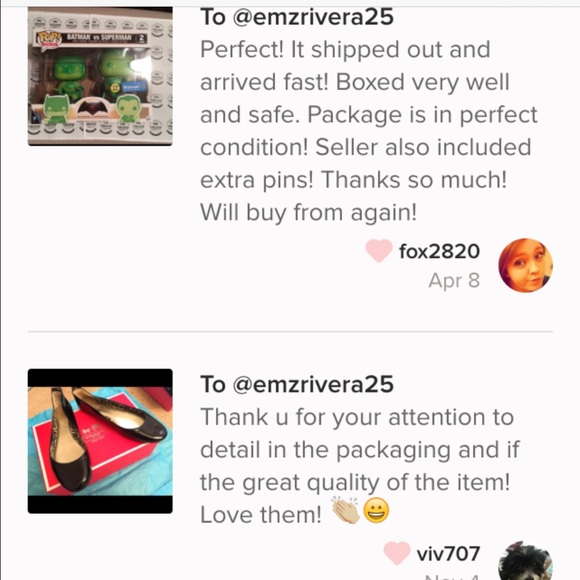Open viv707's profile avatar
580x580 pixels.
526,560
